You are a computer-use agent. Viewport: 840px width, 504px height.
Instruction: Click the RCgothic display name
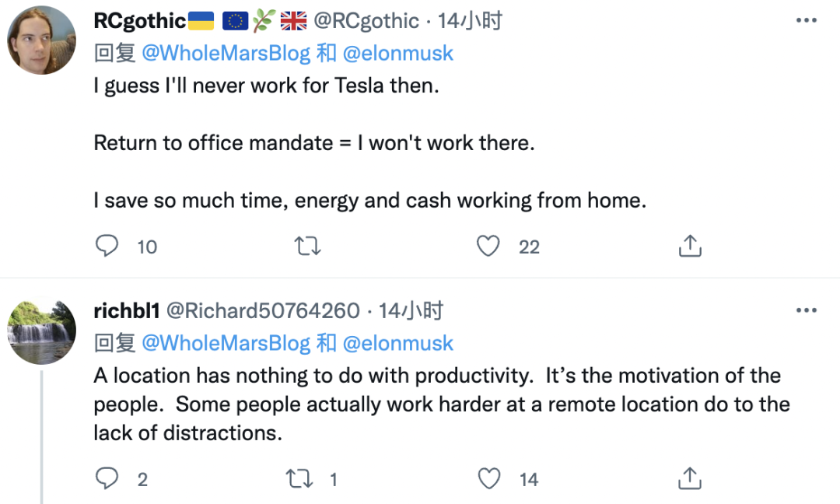click(140, 21)
